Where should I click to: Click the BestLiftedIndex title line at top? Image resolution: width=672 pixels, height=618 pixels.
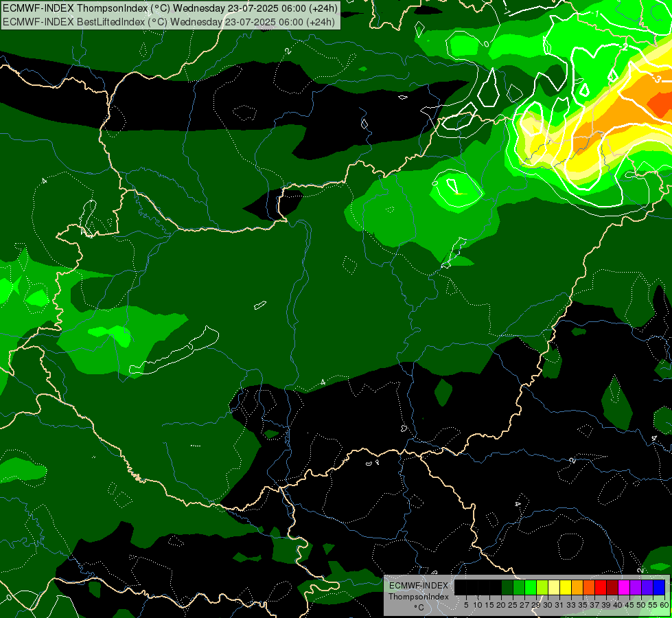[x=169, y=21]
